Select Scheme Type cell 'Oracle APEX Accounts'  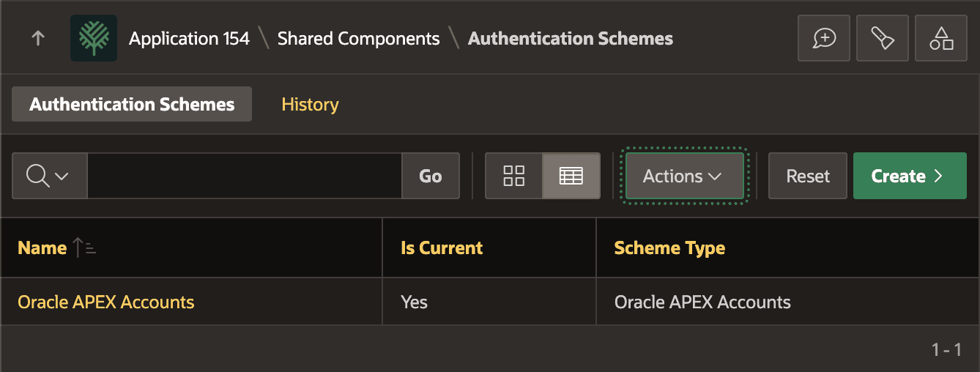point(788,302)
